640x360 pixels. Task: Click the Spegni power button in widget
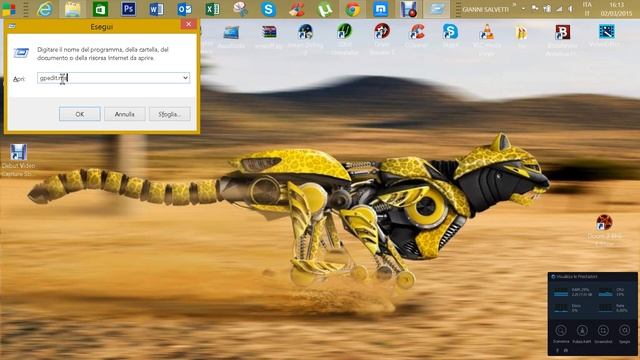(624, 333)
